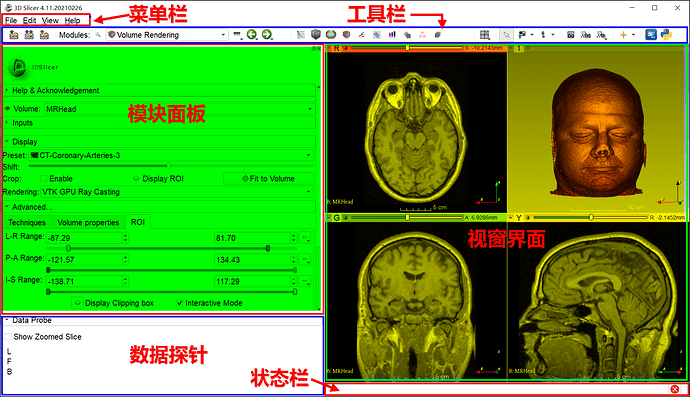Open the Models module green shape icon
Viewport: 690px width, 397px height.
[331, 34]
